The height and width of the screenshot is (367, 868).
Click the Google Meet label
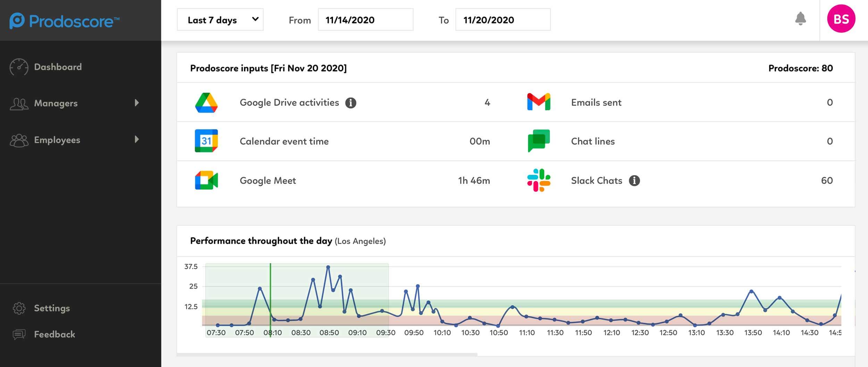click(268, 180)
